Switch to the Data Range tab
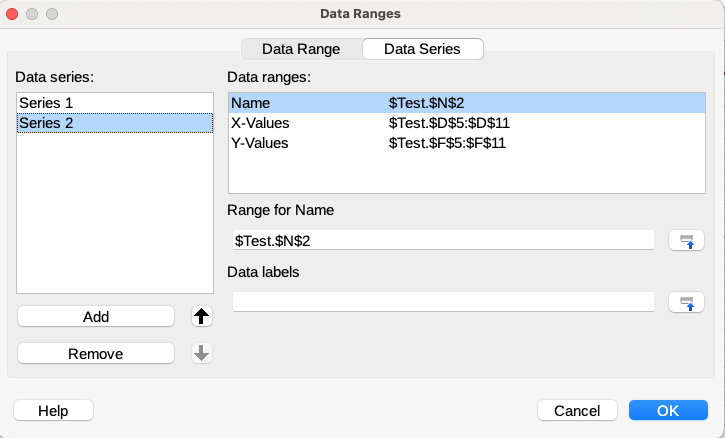 pos(301,49)
